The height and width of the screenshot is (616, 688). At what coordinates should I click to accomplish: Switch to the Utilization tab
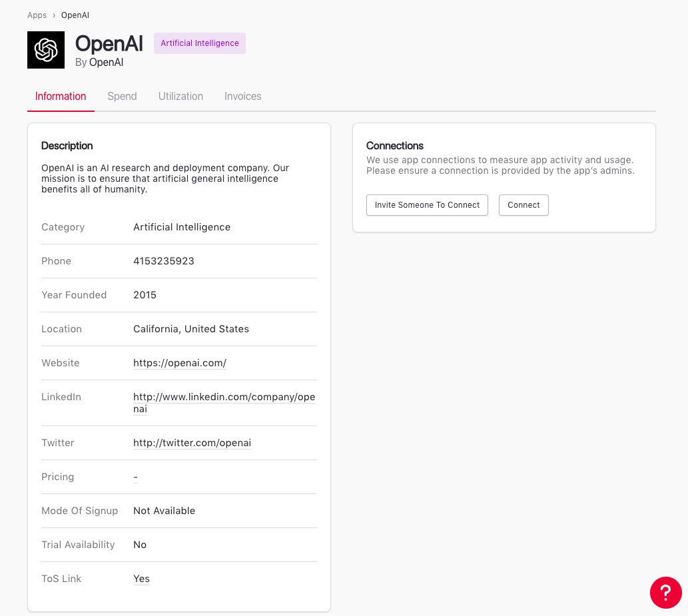pos(180,96)
